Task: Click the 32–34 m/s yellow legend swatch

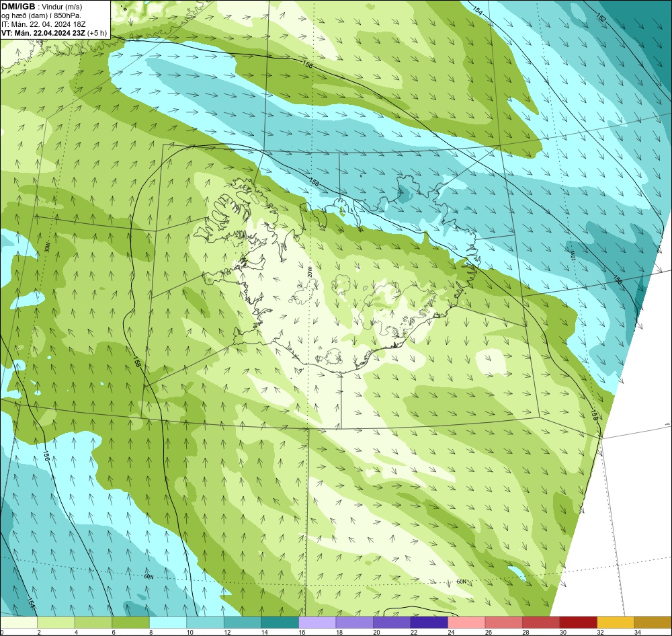Action: [x=616, y=623]
